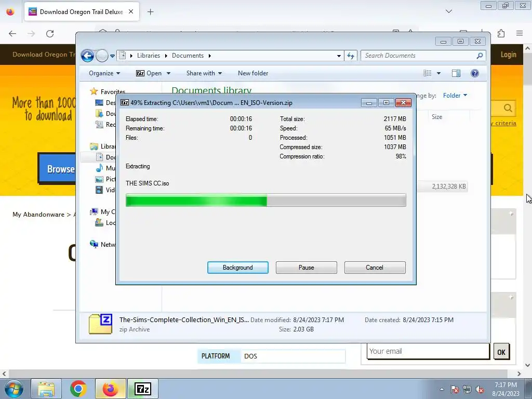Open the address bar history dropdown

coord(339,56)
